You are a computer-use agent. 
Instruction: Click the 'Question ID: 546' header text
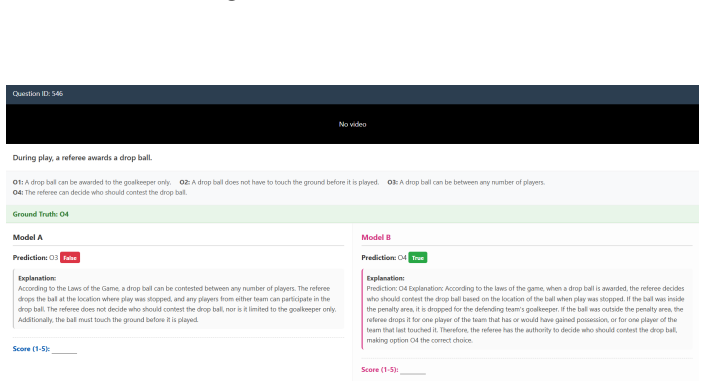point(38,94)
